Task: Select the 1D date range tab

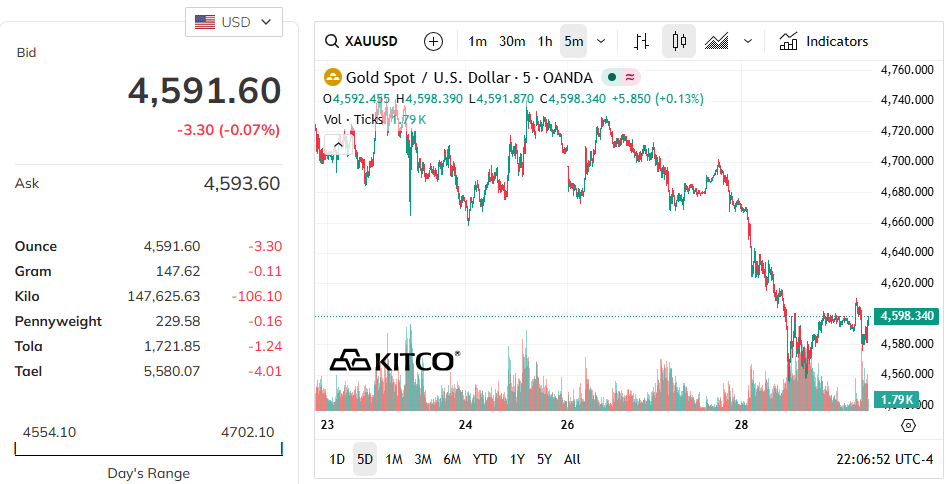Action: [x=337, y=459]
